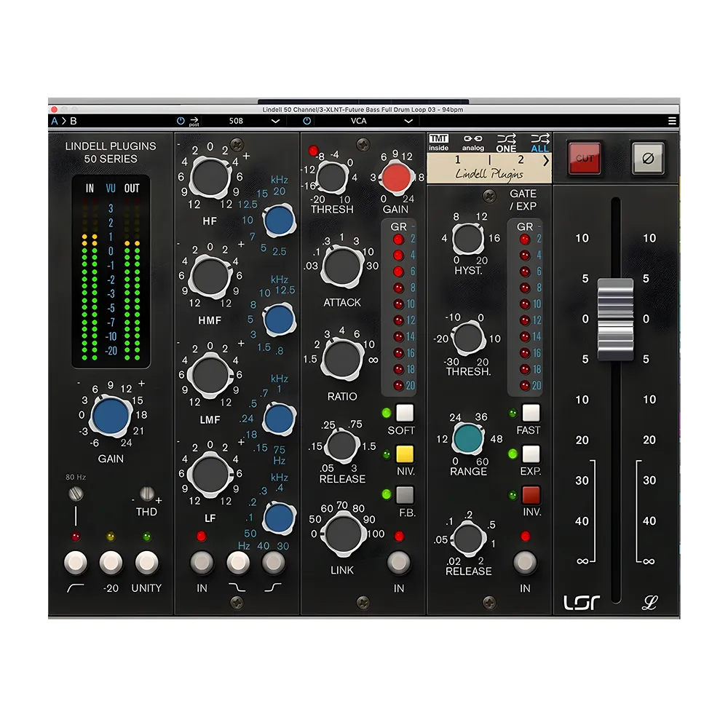
Task: Click the output fader handle
Action: click(x=616, y=319)
